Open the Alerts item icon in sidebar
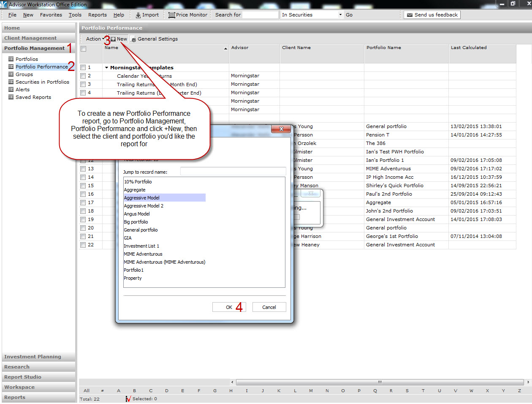The height and width of the screenshot is (404, 532). tap(11, 90)
